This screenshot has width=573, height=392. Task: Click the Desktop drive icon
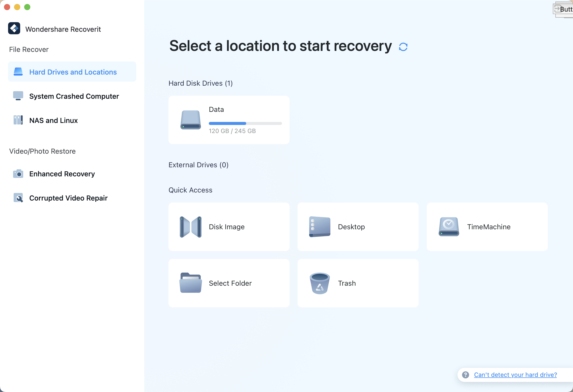(320, 227)
